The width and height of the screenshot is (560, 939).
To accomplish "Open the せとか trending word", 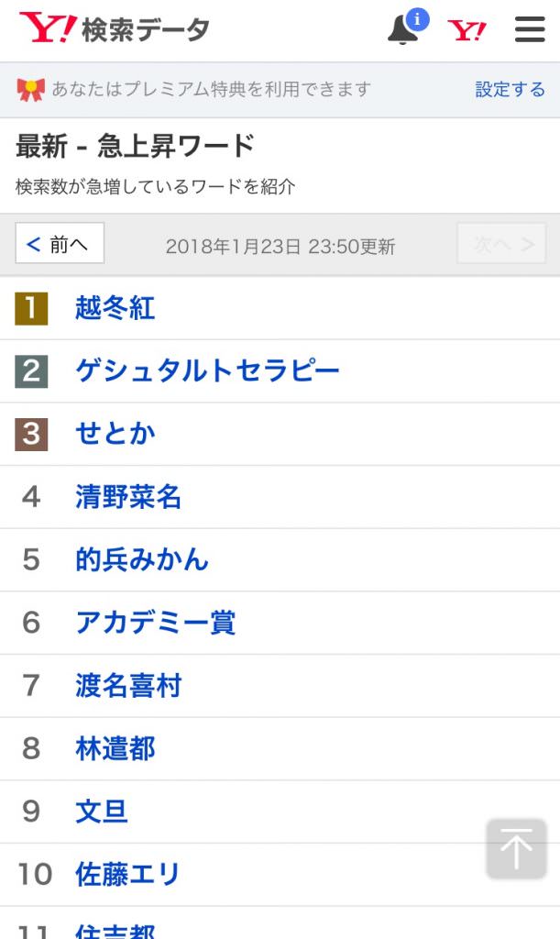I will [x=115, y=434].
